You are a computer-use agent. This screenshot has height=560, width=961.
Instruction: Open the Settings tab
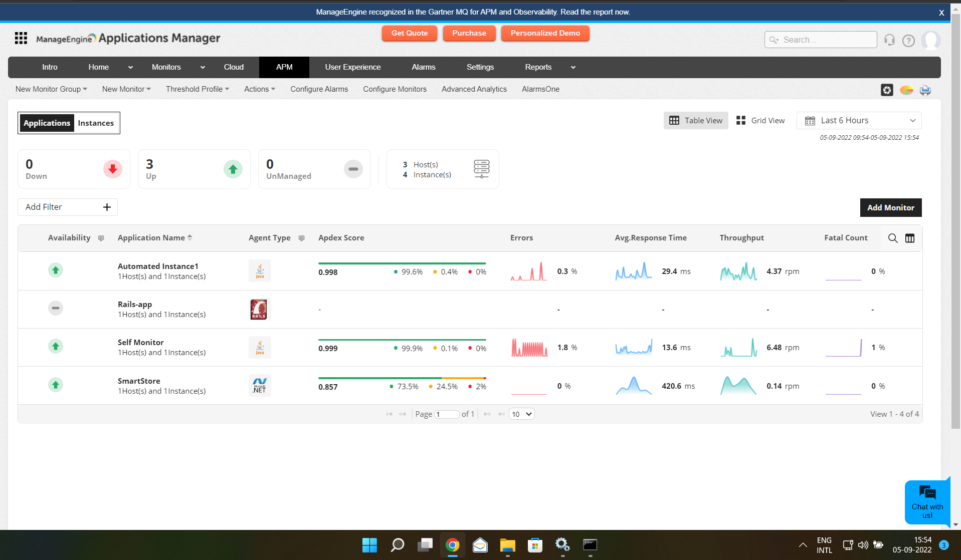480,67
